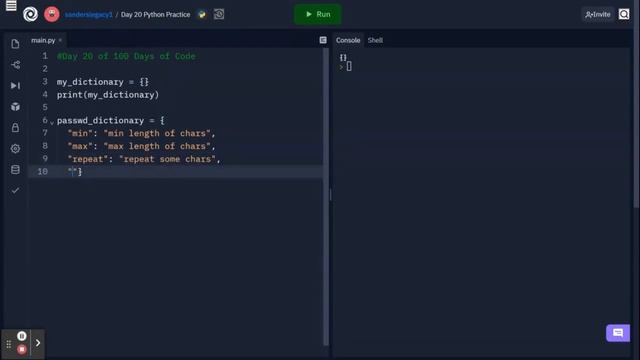
Task: Click line number 10 in gutter
Action: (42, 171)
